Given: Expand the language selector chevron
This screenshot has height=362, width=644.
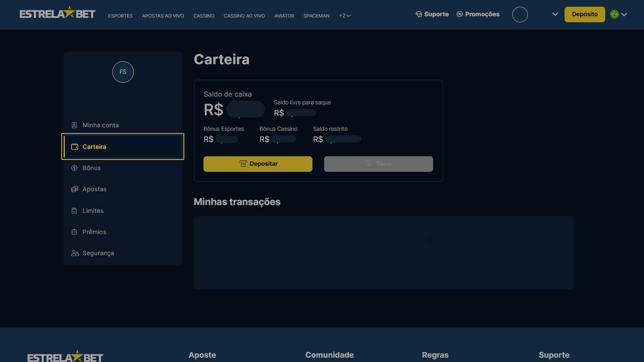Looking at the screenshot, I should [x=624, y=14].
